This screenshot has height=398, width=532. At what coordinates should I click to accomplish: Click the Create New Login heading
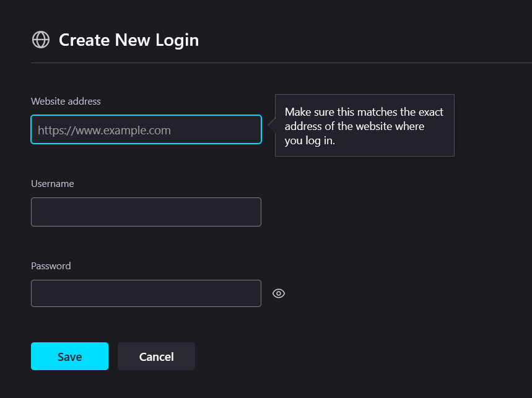(129, 40)
